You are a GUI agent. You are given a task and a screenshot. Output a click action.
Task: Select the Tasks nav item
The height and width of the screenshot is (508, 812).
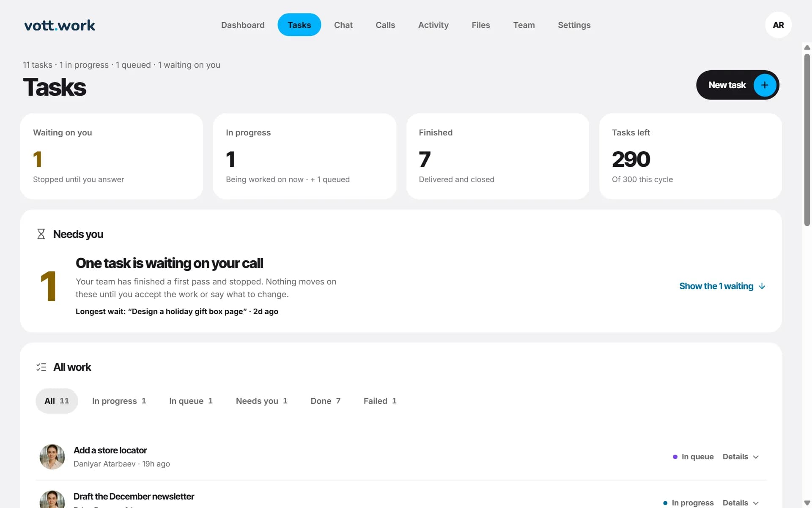(x=299, y=25)
